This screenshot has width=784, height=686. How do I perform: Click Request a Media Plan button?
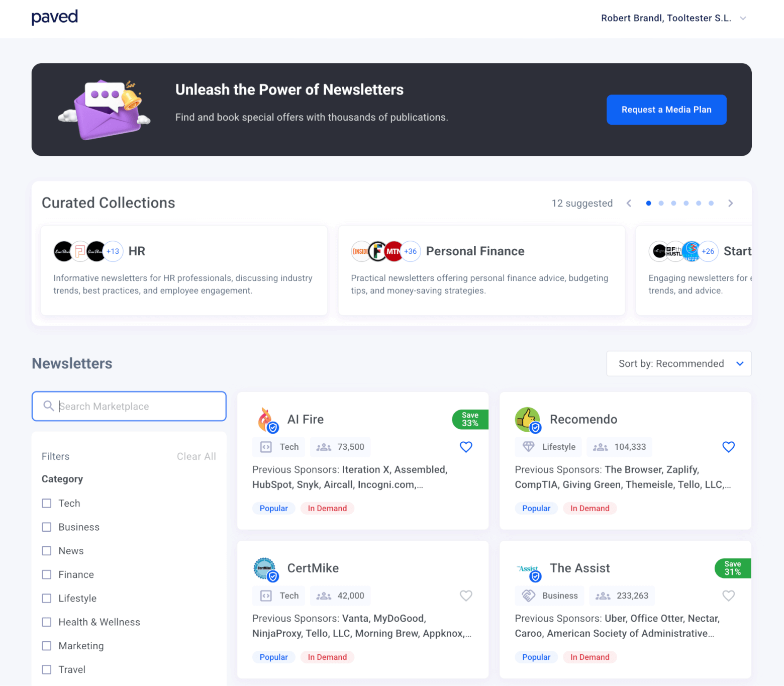[666, 110]
